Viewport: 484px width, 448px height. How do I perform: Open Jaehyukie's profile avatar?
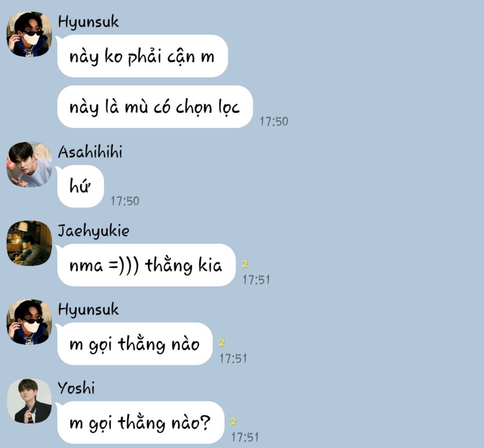(29, 243)
